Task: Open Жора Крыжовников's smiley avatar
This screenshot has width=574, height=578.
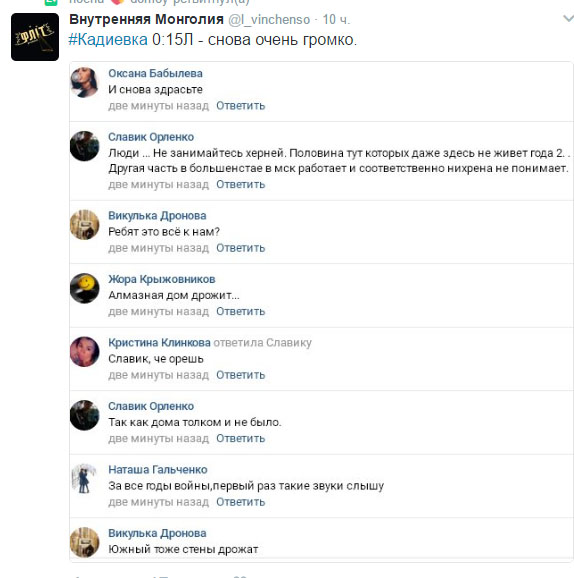Action: [x=85, y=288]
